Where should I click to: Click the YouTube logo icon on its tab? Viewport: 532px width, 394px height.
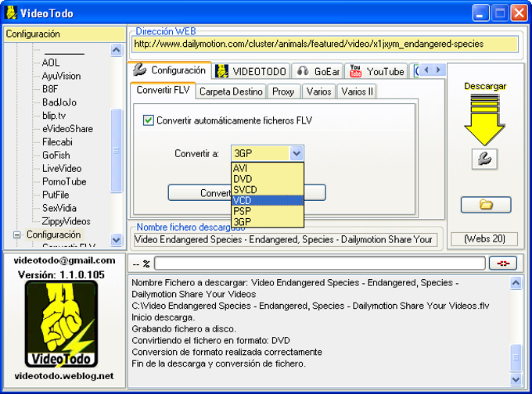point(355,71)
